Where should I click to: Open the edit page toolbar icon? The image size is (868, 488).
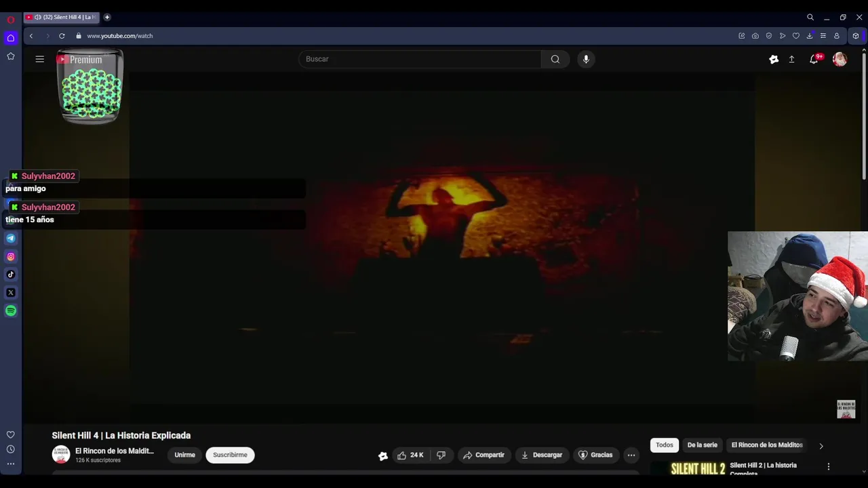[x=741, y=36]
